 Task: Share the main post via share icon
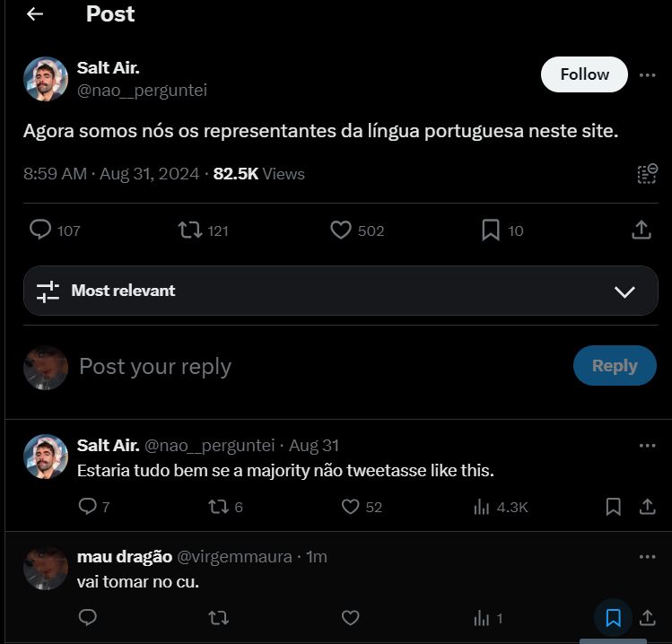click(x=641, y=230)
